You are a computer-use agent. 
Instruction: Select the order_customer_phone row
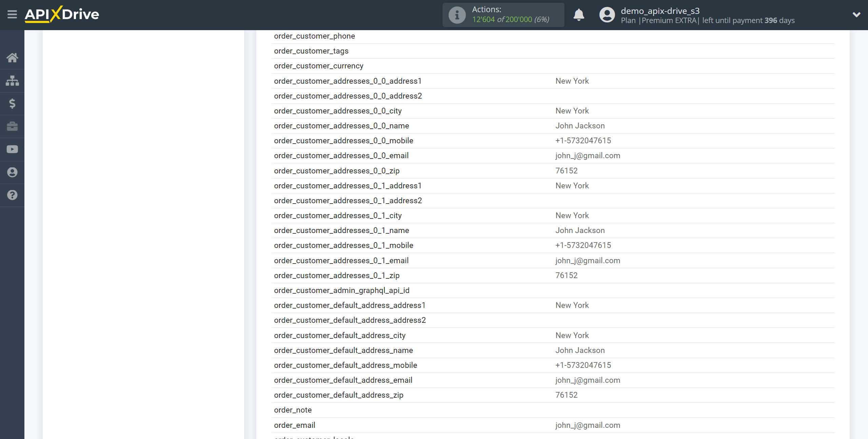coord(553,36)
